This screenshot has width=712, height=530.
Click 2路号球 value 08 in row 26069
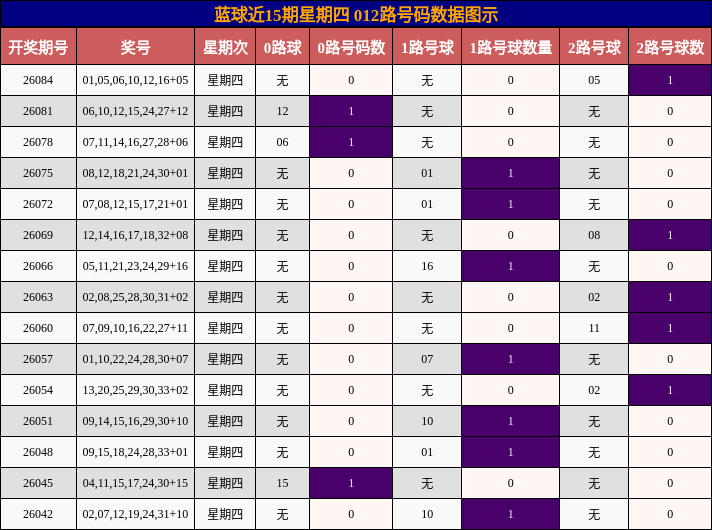[x=594, y=235]
